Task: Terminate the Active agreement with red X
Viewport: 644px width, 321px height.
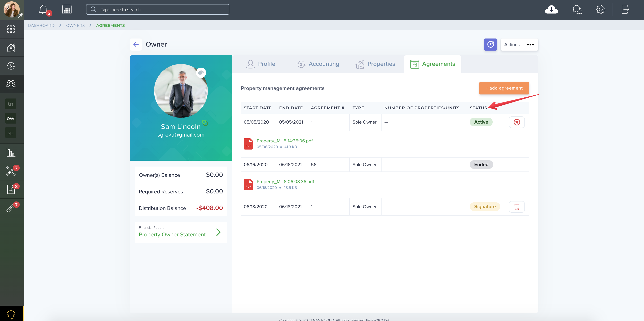Action: pyautogui.click(x=517, y=122)
